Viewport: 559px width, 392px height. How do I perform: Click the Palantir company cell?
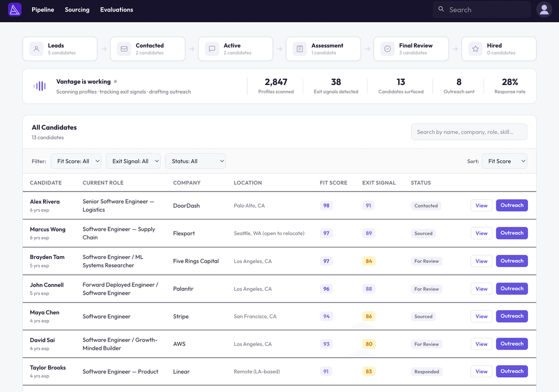[x=183, y=289]
